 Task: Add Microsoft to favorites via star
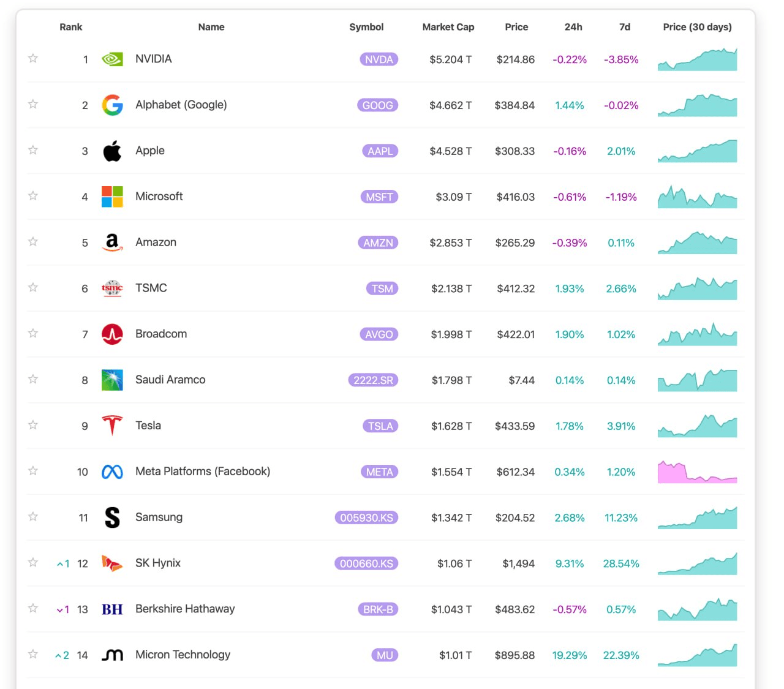click(x=33, y=196)
